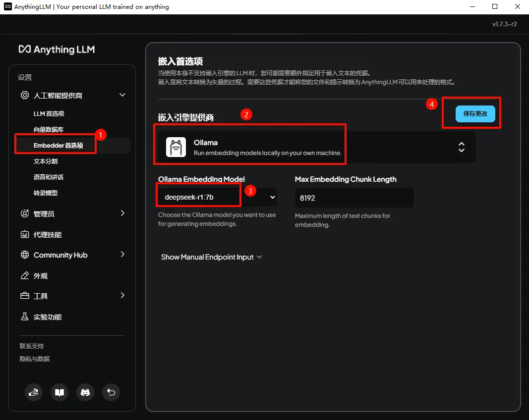This screenshot has width=529, height=420.
Task: Open 向量数据库 settings
Action: [49, 129]
